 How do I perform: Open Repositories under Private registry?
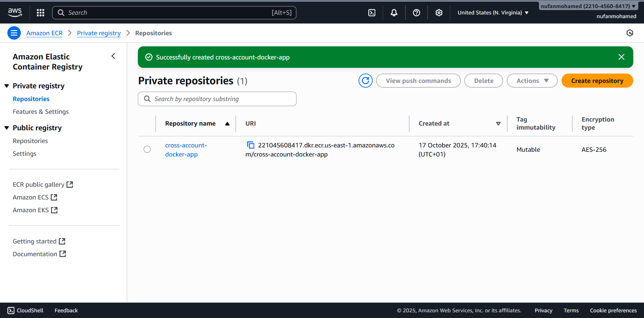[31, 99]
